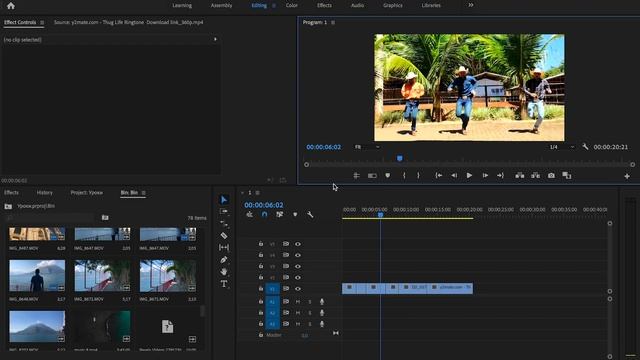Toggle Linked Selection in timeline

tap(280, 214)
